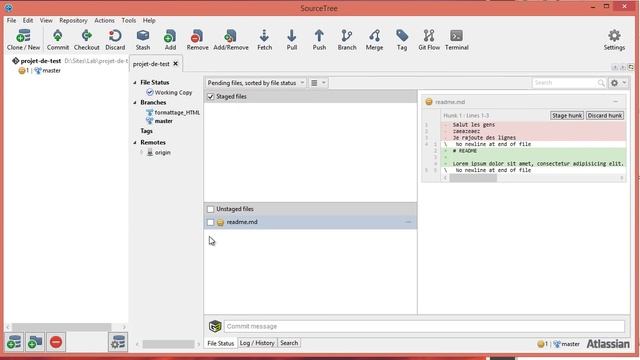Screen dimensions: 640x360
Task: Click the Tag toolbar icon
Action: click(402, 40)
